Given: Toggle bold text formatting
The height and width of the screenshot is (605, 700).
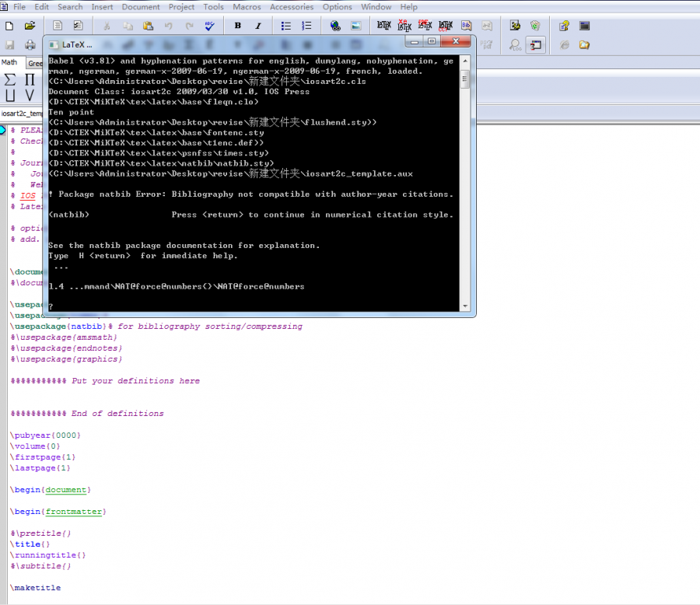Looking at the screenshot, I should tap(237, 26).
